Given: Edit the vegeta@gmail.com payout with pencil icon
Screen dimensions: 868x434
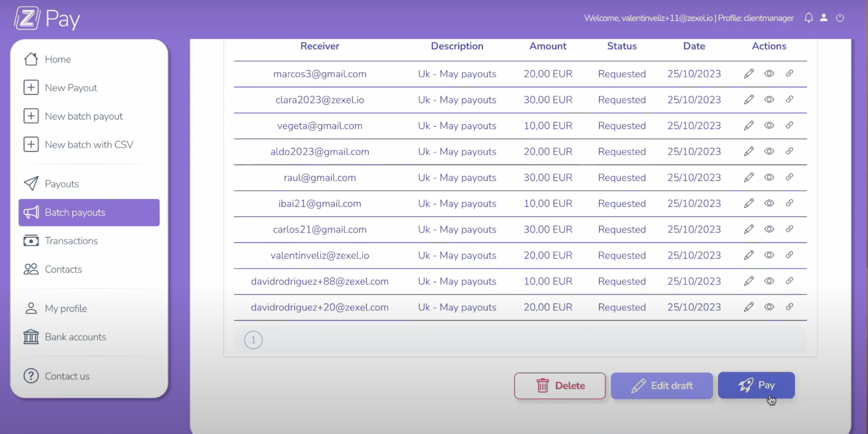Looking at the screenshot, I should pos(748,125).
